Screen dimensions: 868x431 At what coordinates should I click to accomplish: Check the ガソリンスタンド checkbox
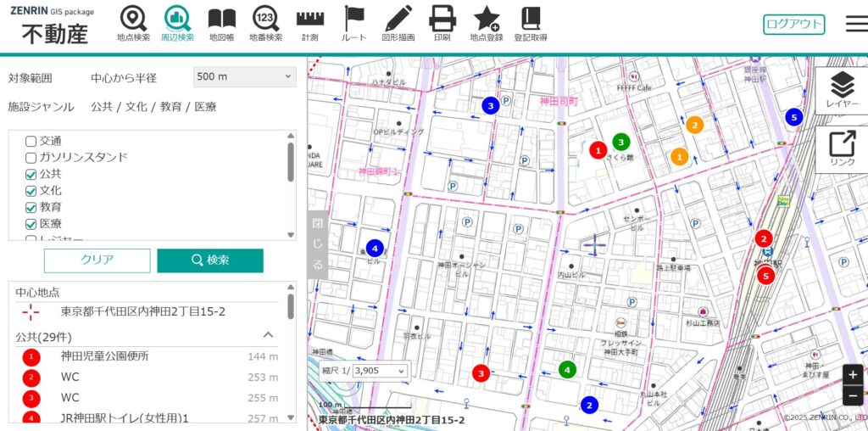pos(31,158)
